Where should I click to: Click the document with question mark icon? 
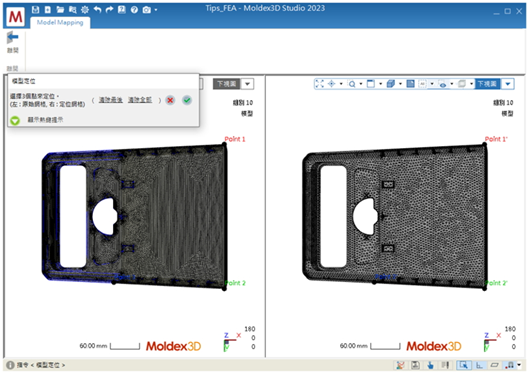click(121, 10)
